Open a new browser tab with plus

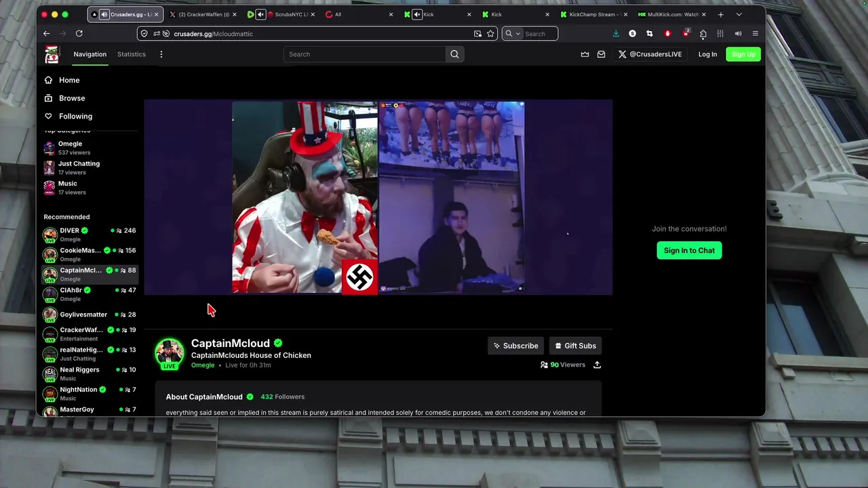(720, 14)
